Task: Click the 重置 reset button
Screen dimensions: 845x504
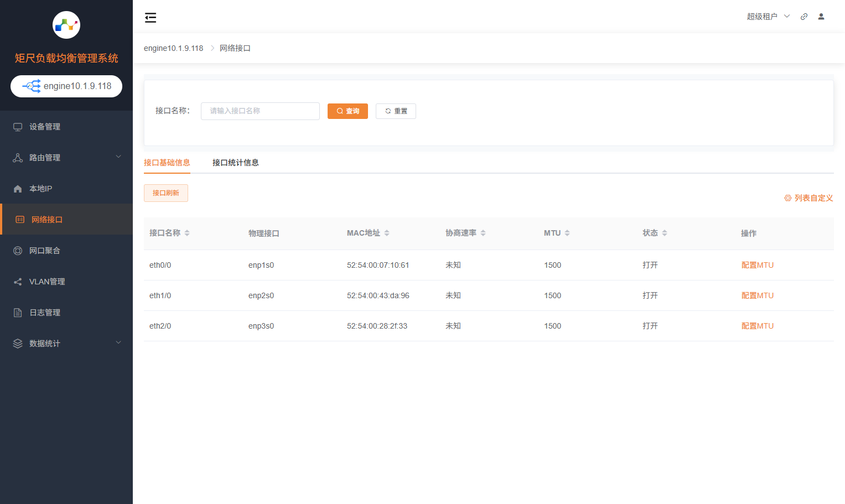Action: pos(396,111)
